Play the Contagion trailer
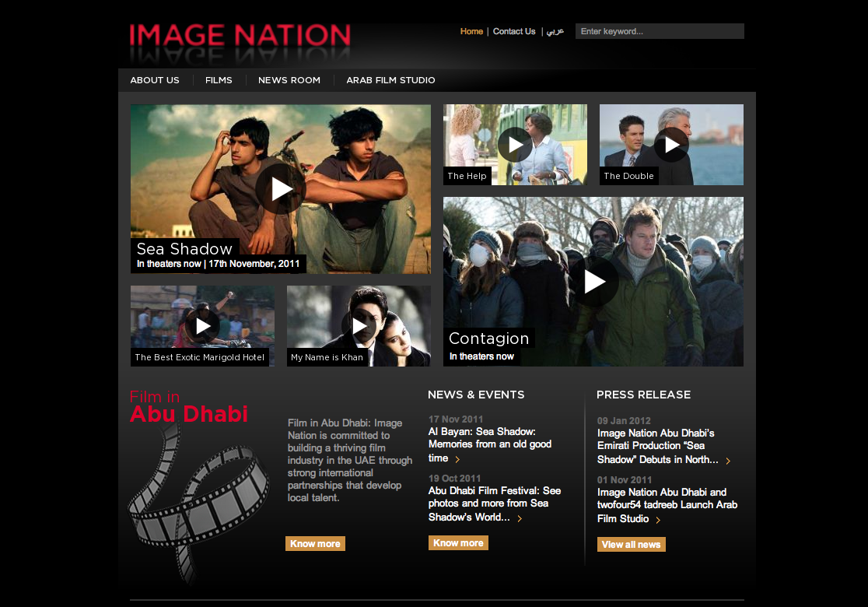The width and height of the screenshot is (868, 607). pyautogui.click(x=593, y=282)
